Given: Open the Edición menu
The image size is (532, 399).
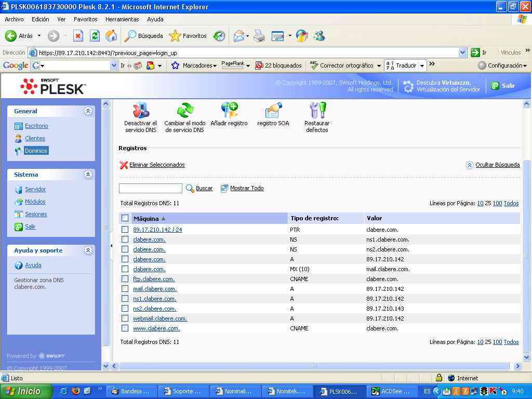Looking at the screenshot, I should click(x=41, y=19).
